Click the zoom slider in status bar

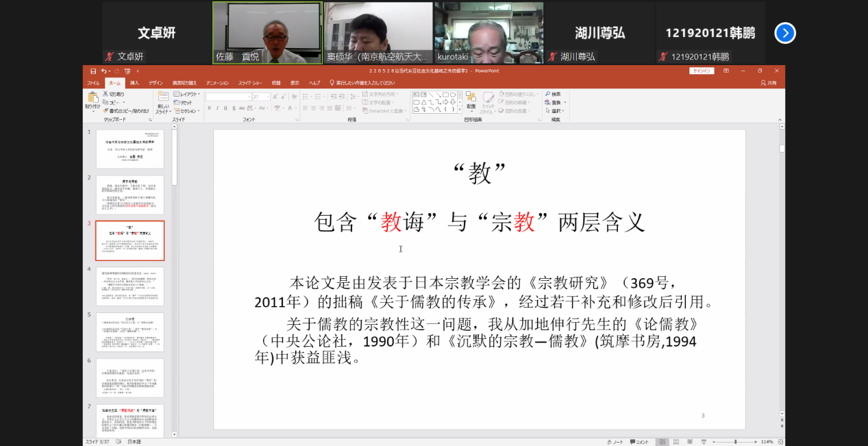(736, 442)
